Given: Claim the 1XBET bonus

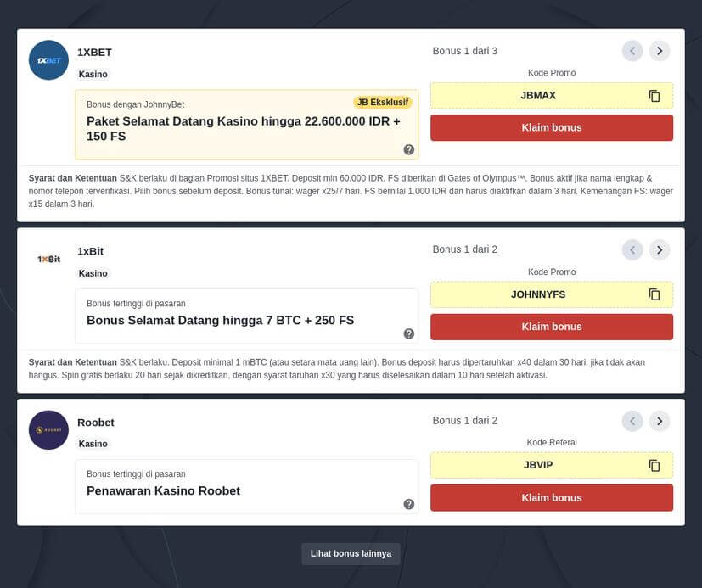Looking at the screenshot, I should (x=551, y=127).
